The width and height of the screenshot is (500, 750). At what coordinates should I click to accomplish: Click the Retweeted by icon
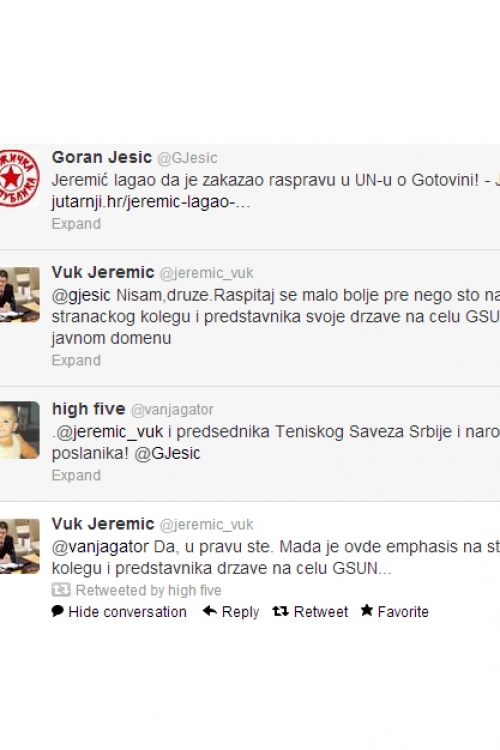coord(61,590)
